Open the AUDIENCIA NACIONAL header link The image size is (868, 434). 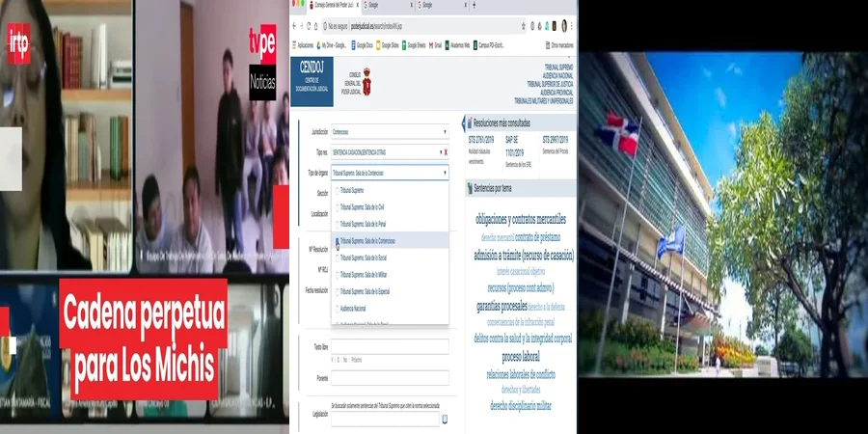click(556, 75)
